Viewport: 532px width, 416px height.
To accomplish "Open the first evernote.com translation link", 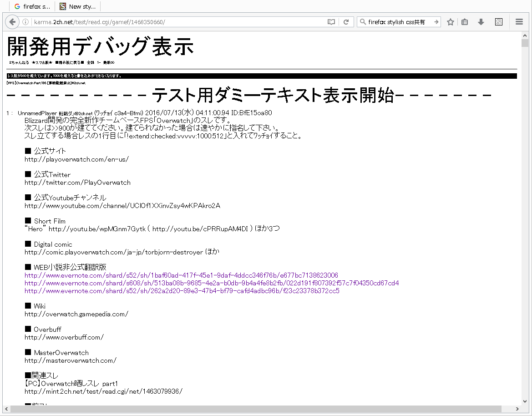I will [x=181, y=275].
